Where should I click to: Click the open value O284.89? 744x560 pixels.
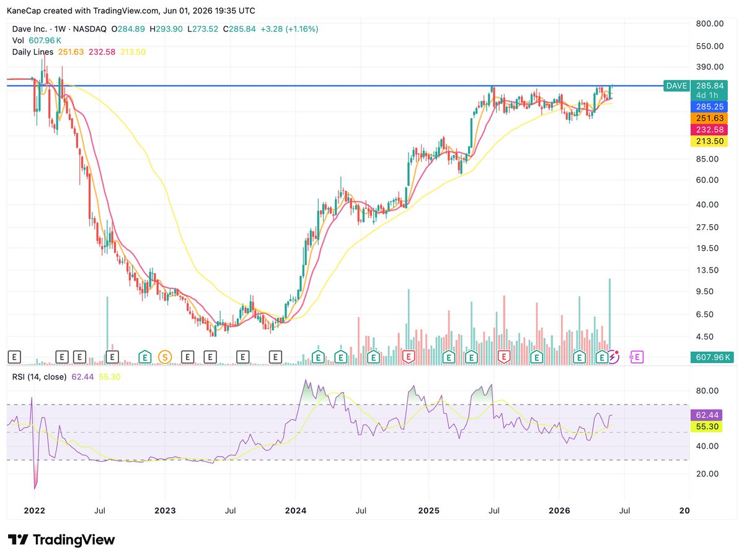128,28
